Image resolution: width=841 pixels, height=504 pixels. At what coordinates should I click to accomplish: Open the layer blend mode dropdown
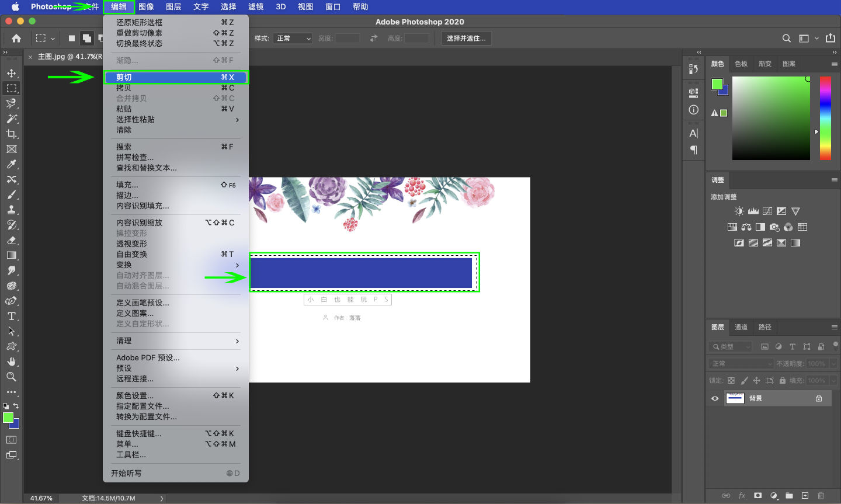(x=741, y=363)
